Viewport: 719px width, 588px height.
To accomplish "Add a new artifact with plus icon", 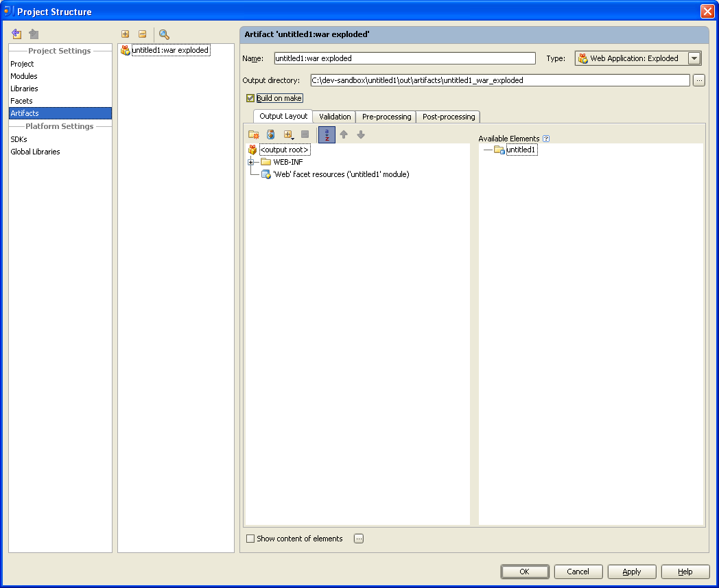I will click(x=125, y=34).
